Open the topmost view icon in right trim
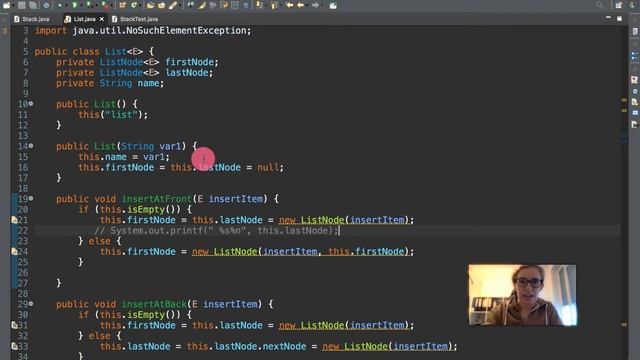This screenshot has width=640, height=360. [x=635, y=31]
